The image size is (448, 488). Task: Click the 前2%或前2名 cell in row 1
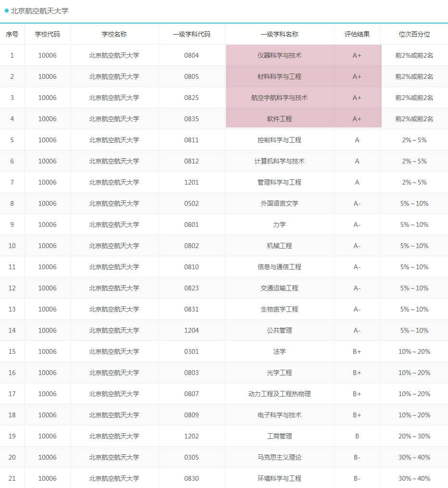click(414, 55)
